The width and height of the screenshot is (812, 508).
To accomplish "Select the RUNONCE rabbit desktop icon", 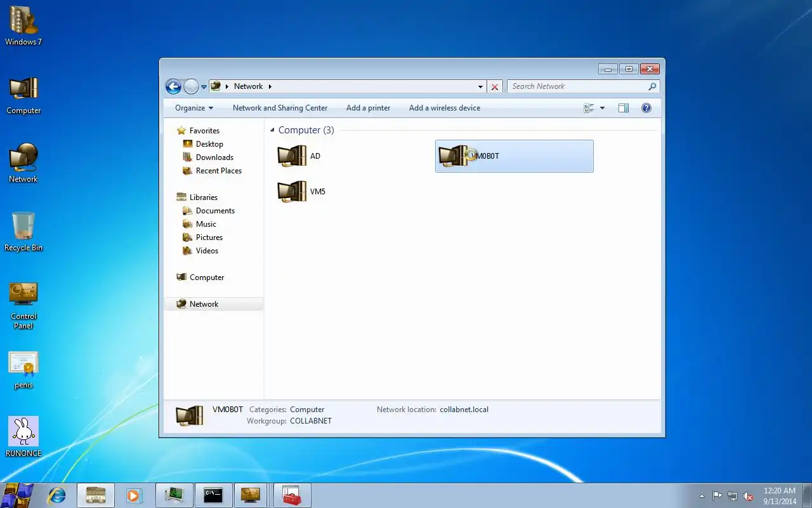I will pyautogui.click(x=23, y=437).
